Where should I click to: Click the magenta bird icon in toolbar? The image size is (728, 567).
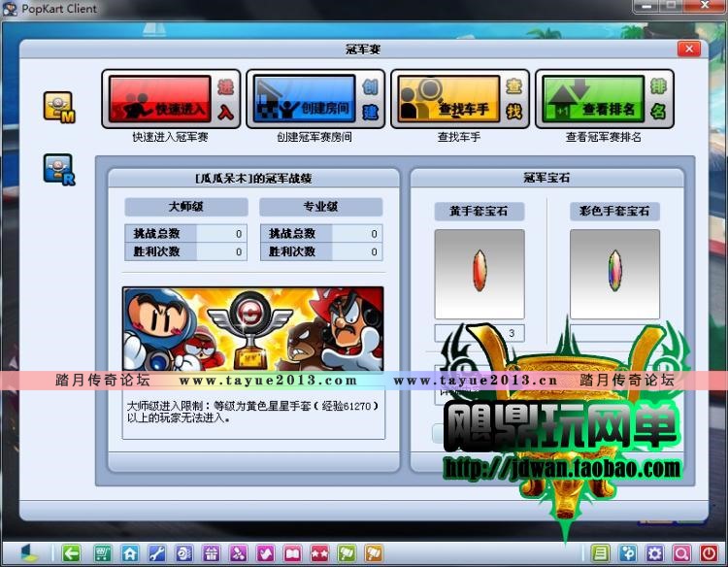click(x=266, y=553)
